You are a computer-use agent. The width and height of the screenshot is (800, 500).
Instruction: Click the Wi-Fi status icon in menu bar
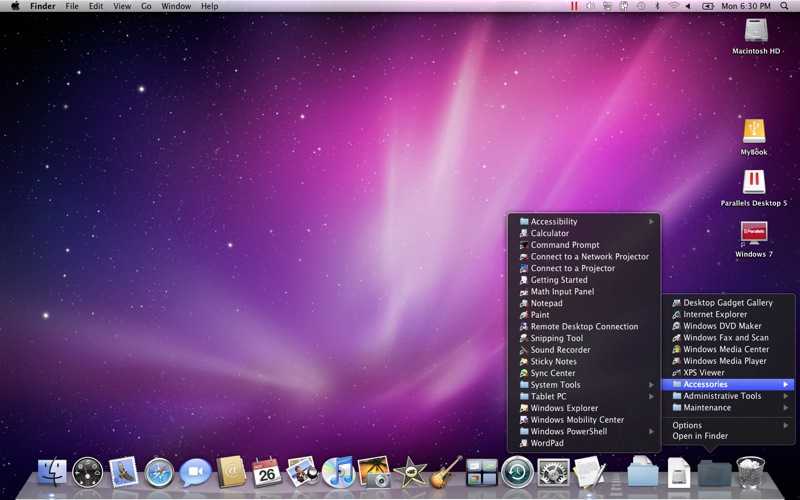[x=674, y=6]
